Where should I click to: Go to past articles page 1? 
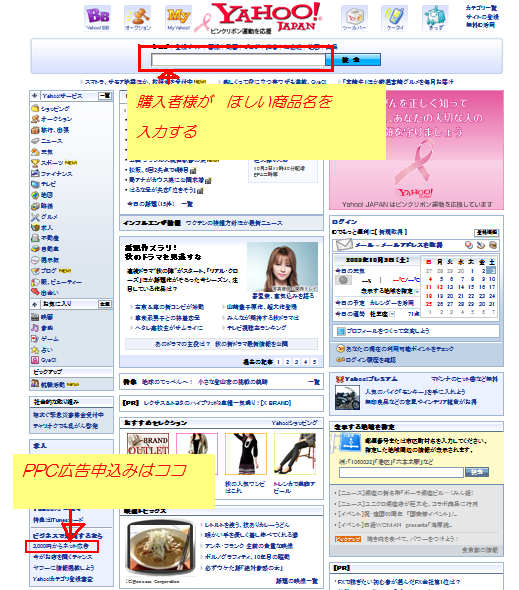coord(279,362)
